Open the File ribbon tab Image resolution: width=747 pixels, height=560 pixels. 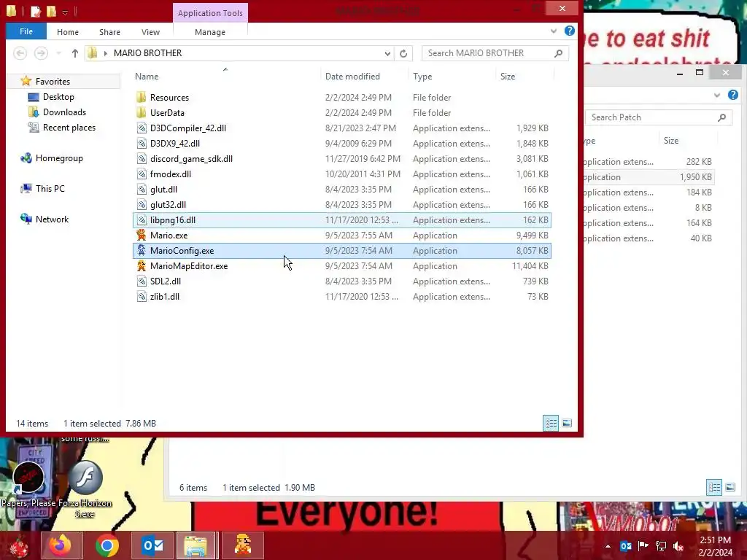click(x=26, y=31)
